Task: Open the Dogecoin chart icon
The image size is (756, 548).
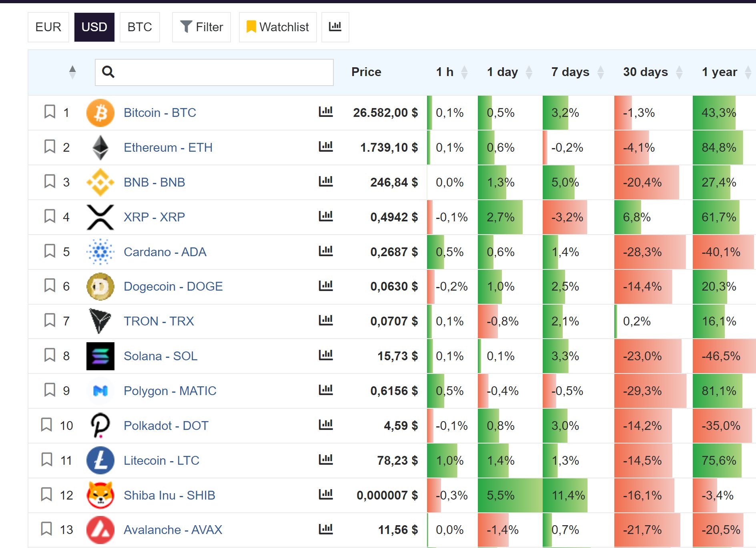Action: coord(326,285)
